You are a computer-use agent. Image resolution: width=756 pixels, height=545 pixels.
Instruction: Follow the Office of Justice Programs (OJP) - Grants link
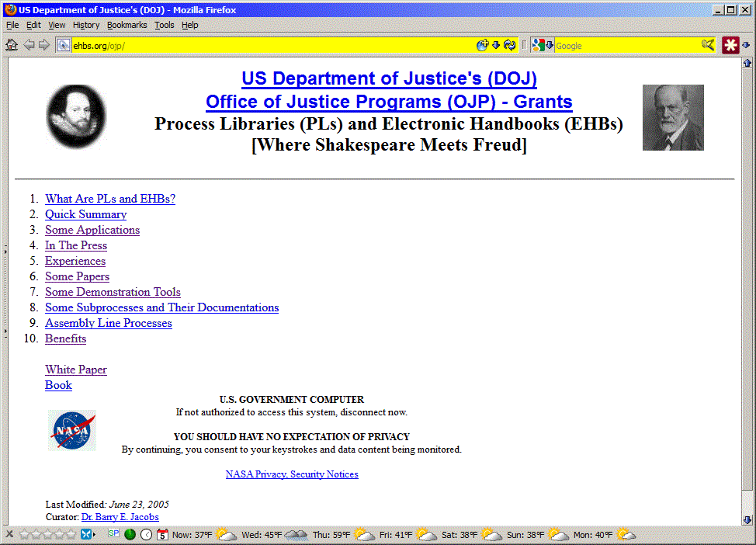coord(389,102)
